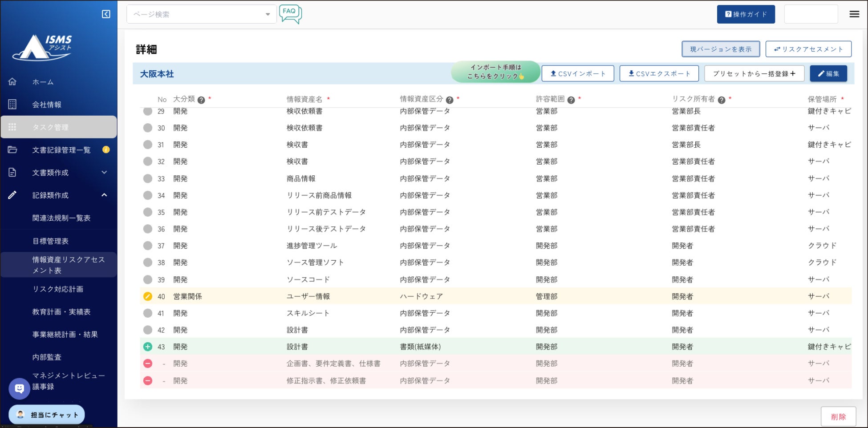
Task: Click the ページ検索 input field
Action: tap(202, 14)
